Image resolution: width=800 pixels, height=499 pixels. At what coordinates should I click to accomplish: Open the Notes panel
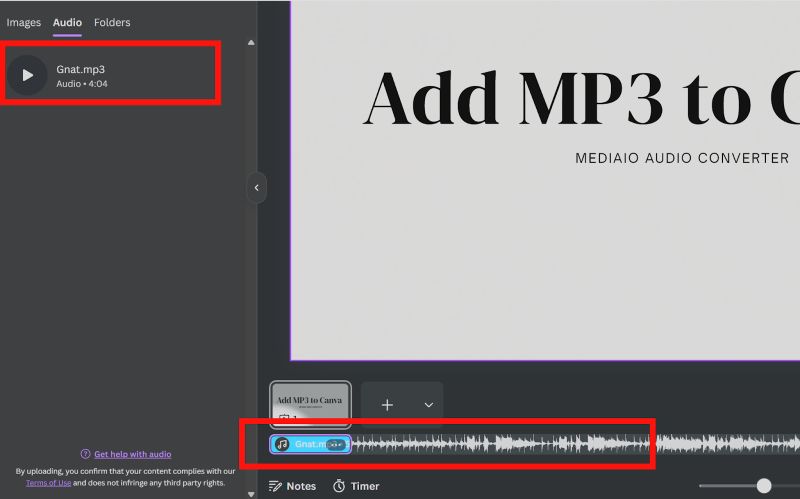coord(292,486)
